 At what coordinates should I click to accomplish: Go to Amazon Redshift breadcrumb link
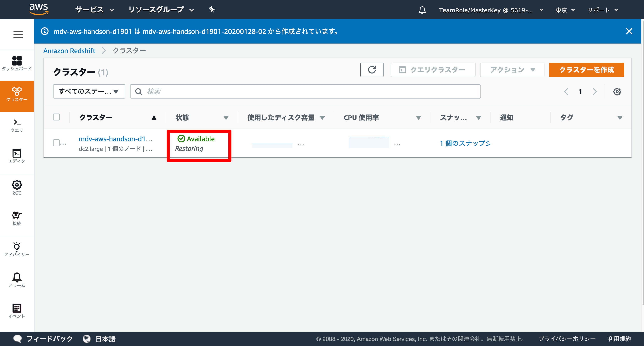pos(69,51)
